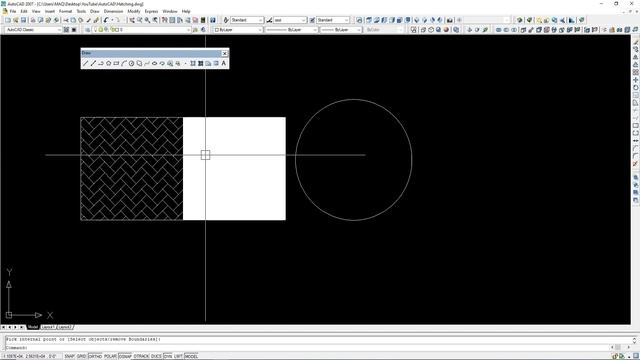The width and height of the screenshot is (640, 360).
Task: Click the Realistic visual style sphere icon
Action: (x=446, y=30)
